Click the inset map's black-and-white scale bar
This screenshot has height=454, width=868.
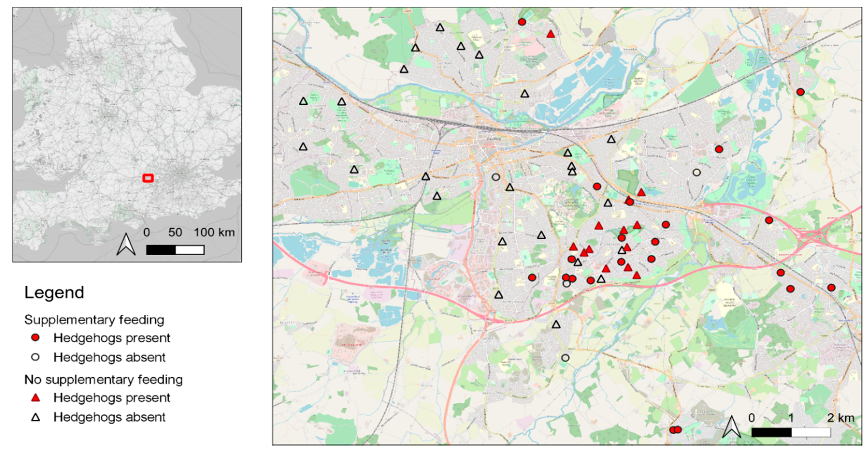(x=175, y=250)
